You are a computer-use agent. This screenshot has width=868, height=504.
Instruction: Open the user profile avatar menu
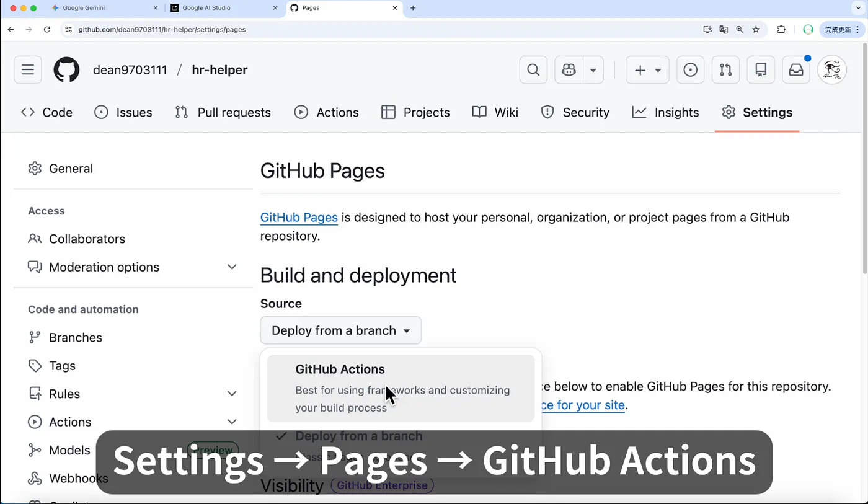point(832,70)
